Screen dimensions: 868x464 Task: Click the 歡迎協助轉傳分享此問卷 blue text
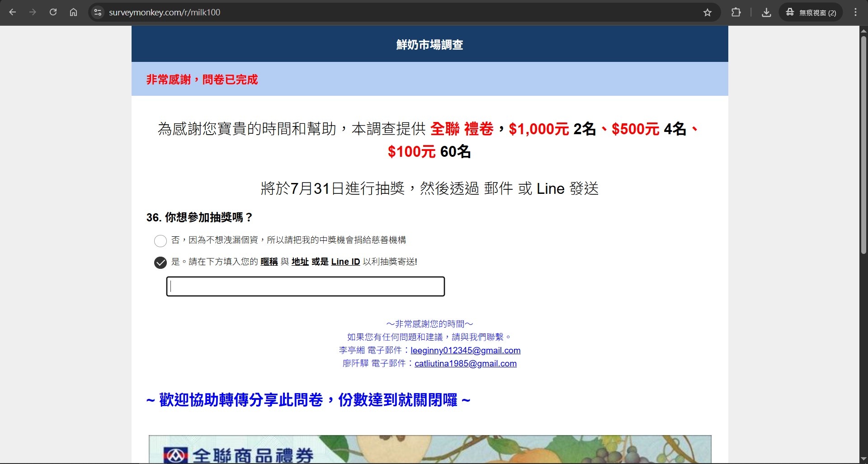(x=308, y=400)
